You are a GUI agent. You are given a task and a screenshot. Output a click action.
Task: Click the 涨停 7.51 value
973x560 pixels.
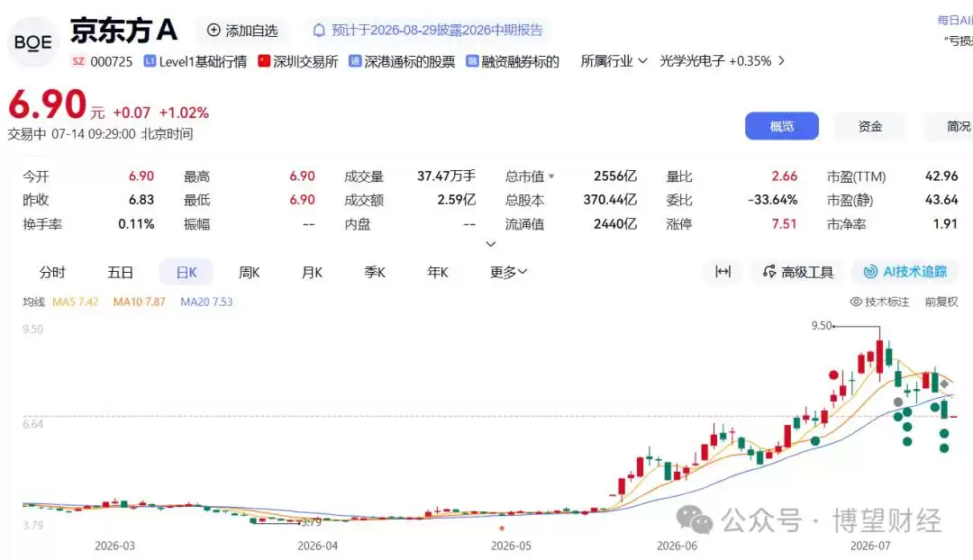pyautogui.click(x=784, y=224)
